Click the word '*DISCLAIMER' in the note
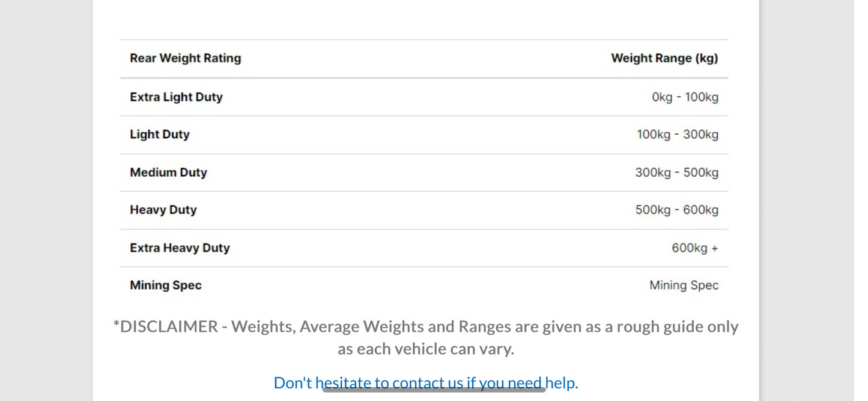 (166, 326)
